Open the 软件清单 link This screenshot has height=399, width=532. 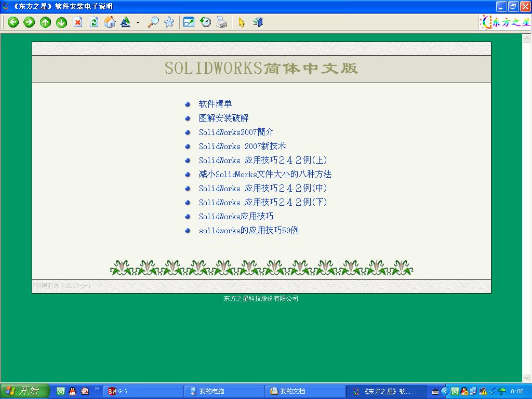(215, 104)
